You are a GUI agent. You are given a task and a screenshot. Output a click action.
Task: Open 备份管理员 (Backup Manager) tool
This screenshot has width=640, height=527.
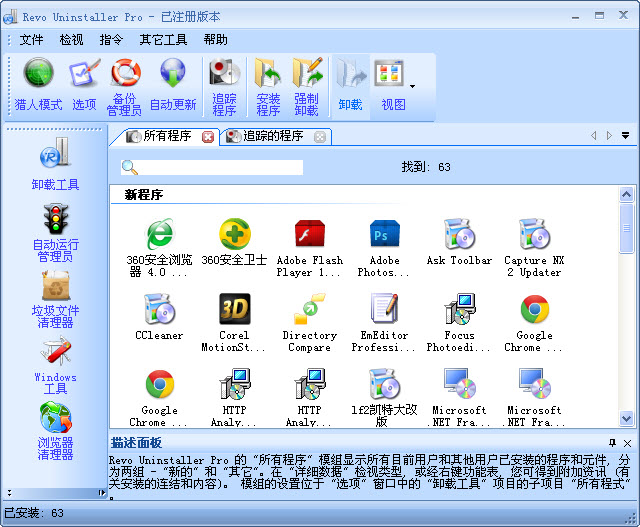coord(125,84)
